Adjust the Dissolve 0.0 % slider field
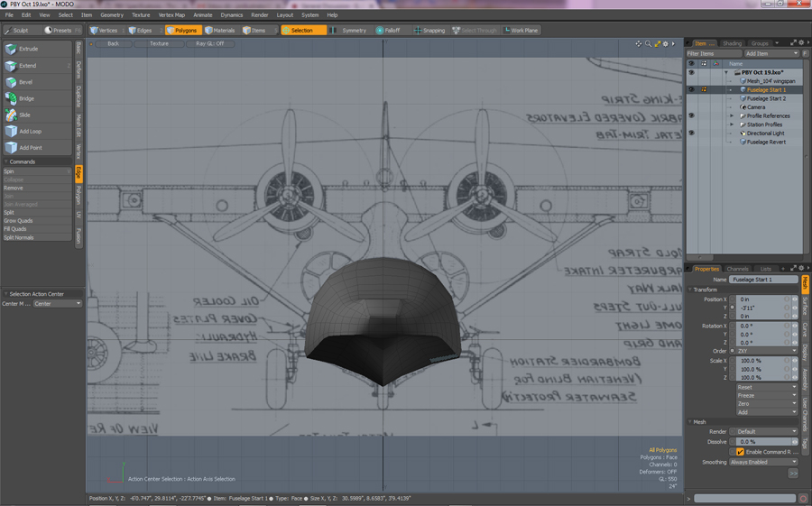This screenshot has height=506, width=812. (763, 442)
